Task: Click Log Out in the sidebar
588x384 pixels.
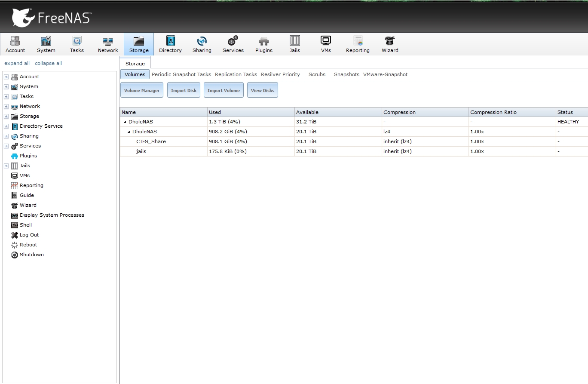Action: 29,235
